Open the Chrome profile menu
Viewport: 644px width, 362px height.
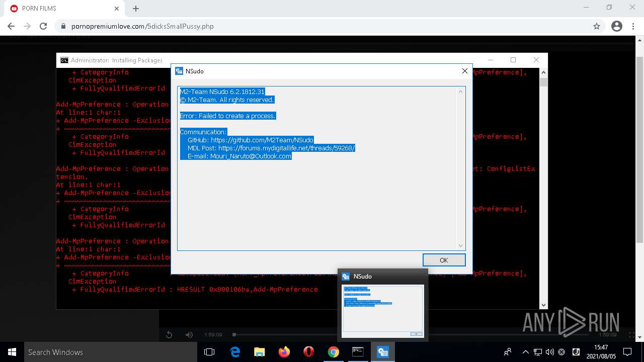coord(617,26)
